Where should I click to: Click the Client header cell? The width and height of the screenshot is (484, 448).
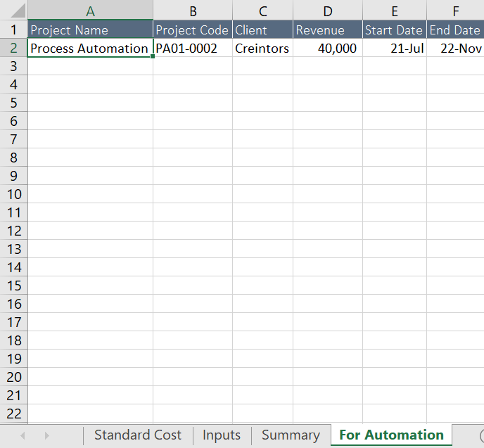click(x=262, y=30)
